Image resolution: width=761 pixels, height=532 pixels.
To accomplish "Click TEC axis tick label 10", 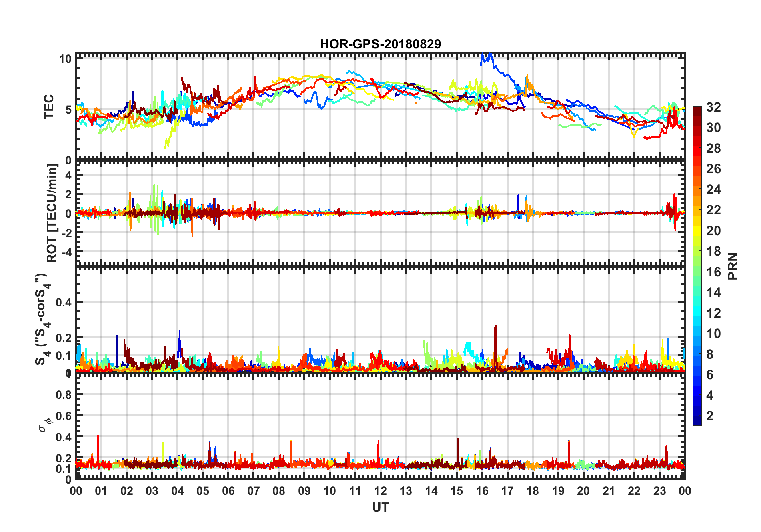I will (x=65, y=59).
